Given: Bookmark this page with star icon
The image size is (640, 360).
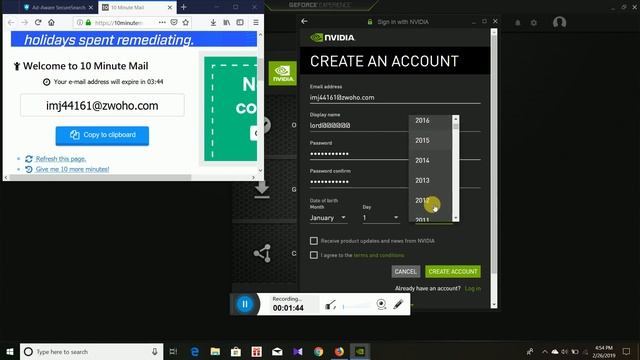Looking at the screenshot, I should [186, 22].
